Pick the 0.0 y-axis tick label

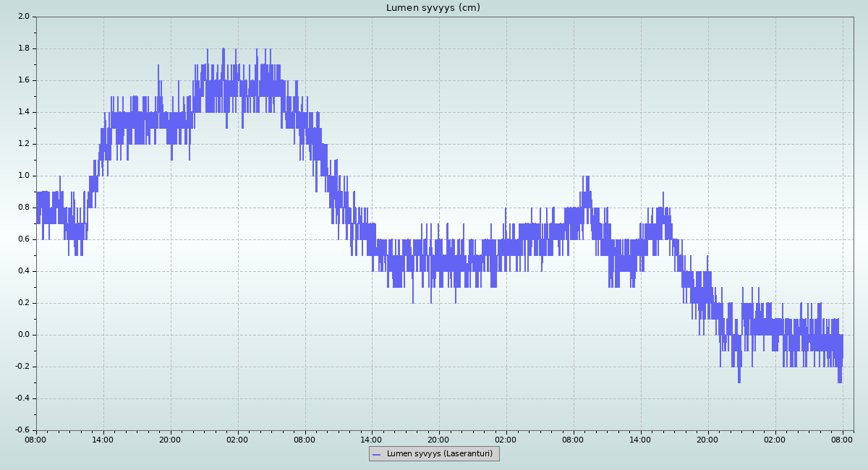(23, 335)
